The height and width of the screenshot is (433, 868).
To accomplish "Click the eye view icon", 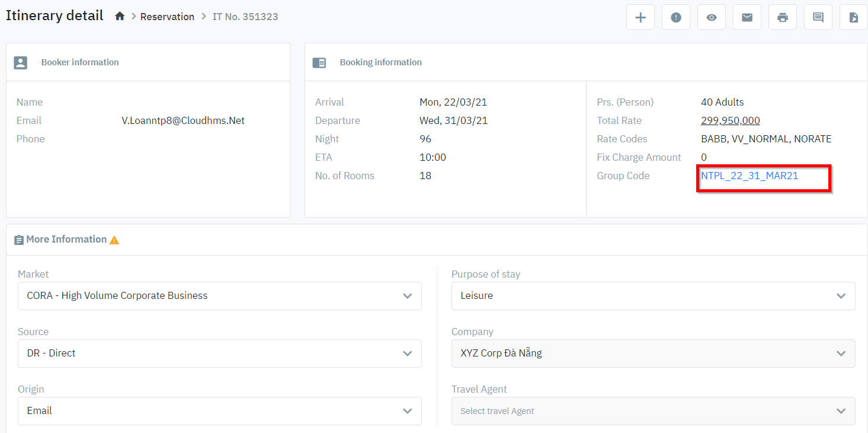I will (712, 17).
